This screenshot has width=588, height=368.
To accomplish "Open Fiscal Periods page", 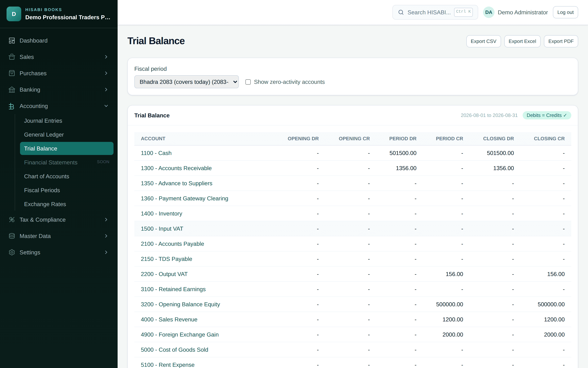I will 67,190.
